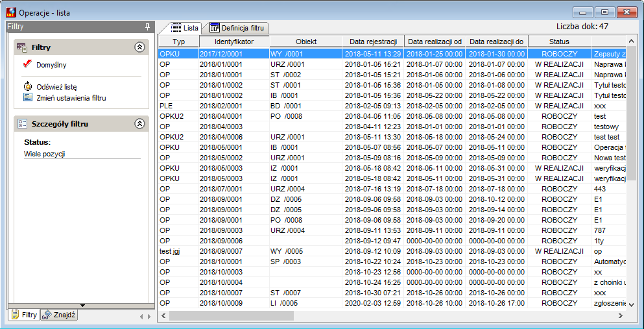Collapse the Filtry section with the chevron

click(139, 47)
